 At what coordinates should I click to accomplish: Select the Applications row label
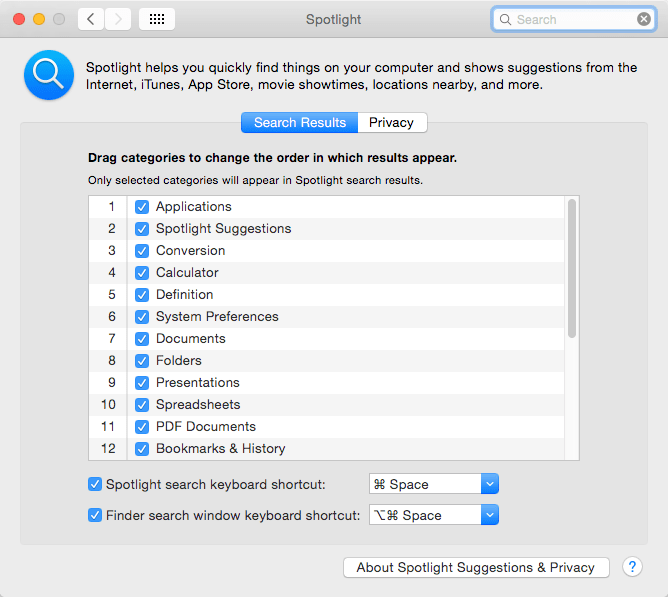(x=193, y=207)
